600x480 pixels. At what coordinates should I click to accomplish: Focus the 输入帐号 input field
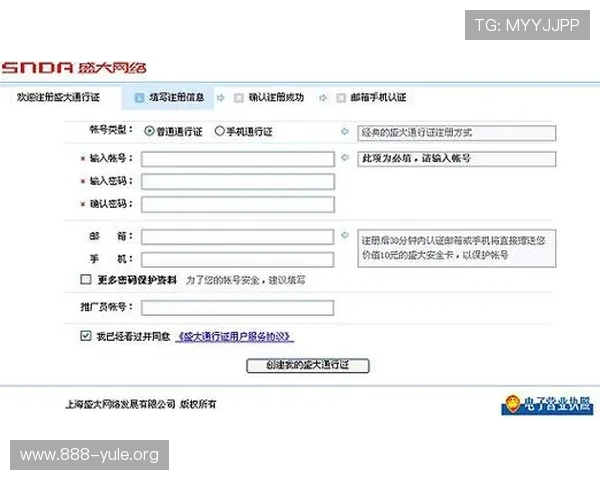click(x=238, y=159)
